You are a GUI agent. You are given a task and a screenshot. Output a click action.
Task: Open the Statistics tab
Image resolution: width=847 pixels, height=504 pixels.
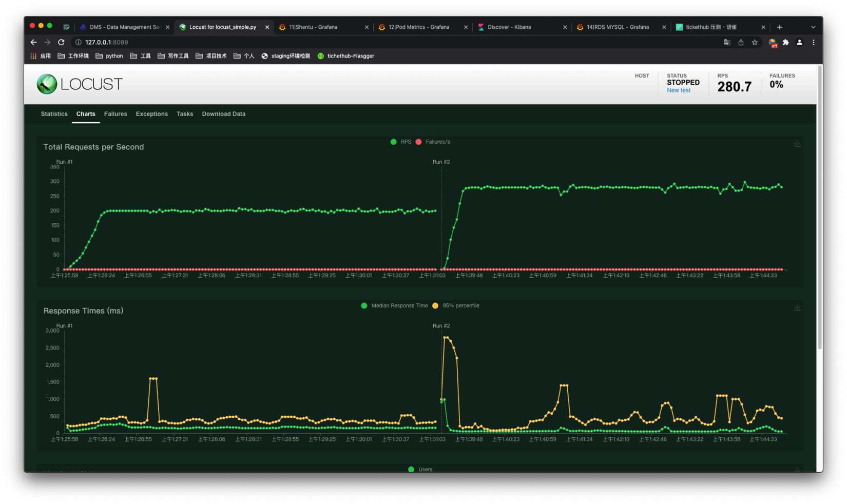54,114
